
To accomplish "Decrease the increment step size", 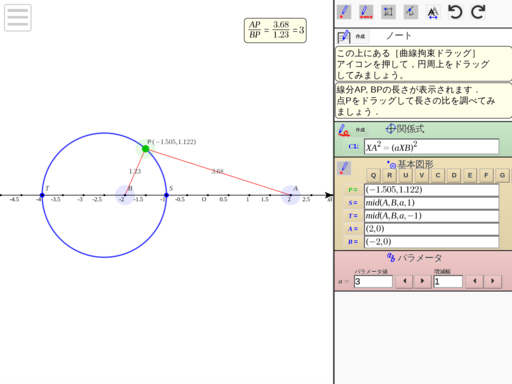I will point(474,281).
